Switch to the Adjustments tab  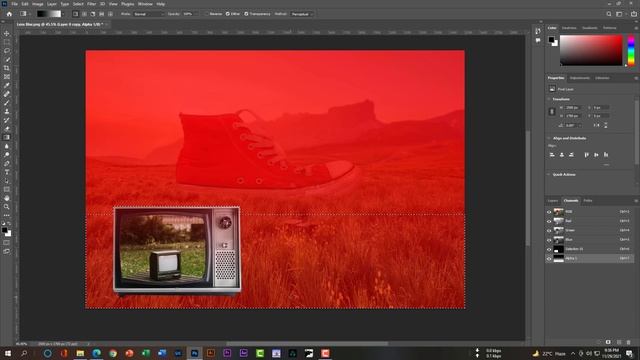(x=580, y=78)
